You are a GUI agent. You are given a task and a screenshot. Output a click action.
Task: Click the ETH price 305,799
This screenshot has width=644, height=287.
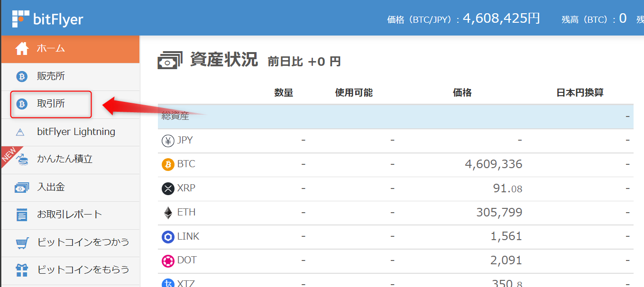click(x=499, y=213)
